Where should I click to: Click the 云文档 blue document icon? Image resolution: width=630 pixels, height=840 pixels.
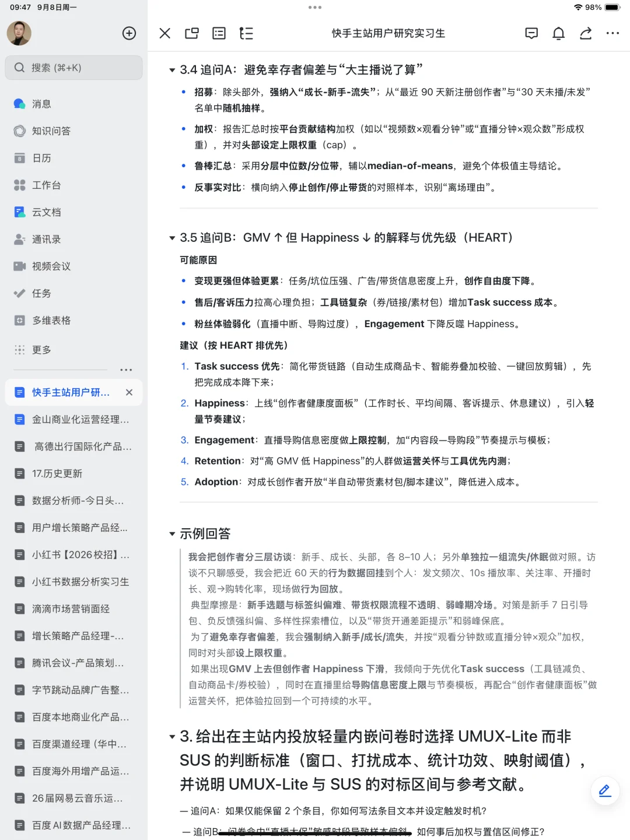20,212
